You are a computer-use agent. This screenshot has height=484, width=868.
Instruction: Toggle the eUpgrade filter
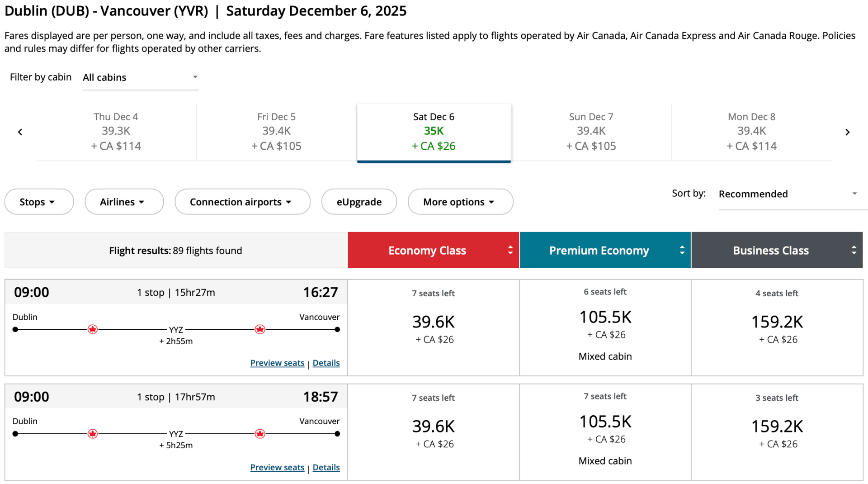(x=359, y=202)
